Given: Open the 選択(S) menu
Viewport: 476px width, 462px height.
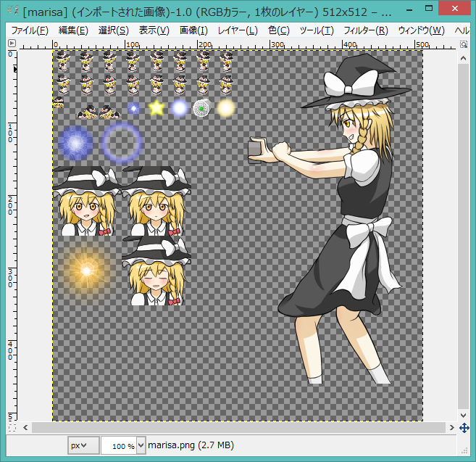Looking at the screenshot, I should [x=114, y=30].
